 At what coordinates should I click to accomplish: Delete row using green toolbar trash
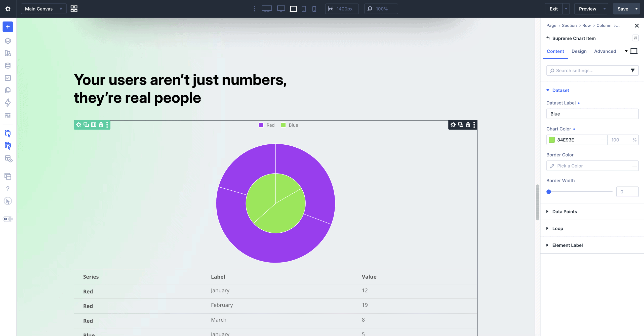[101, 125]
